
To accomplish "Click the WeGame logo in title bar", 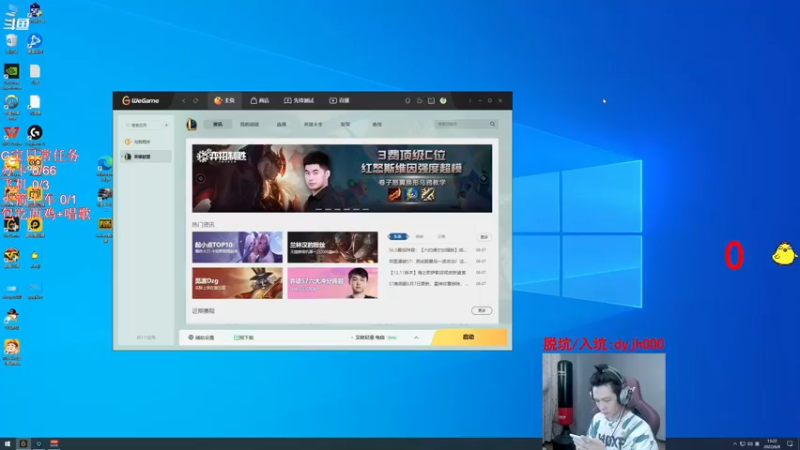I will tap(140, 101).
